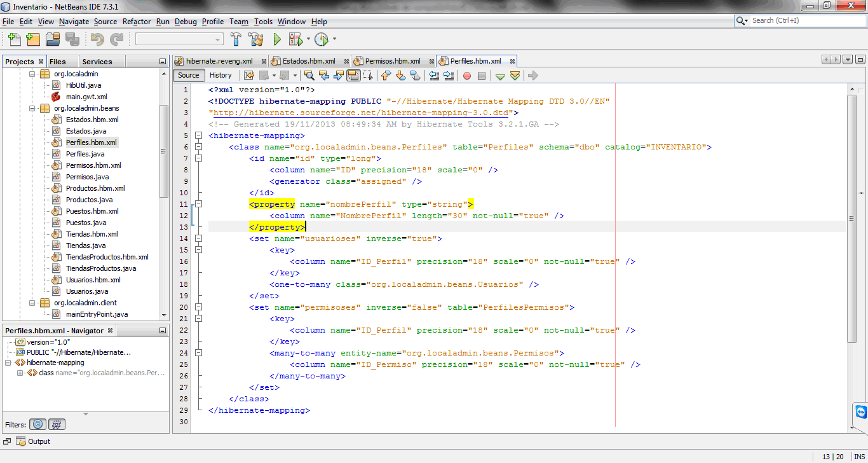Click the New File icon
The height and width of the screenshot is (463, 868).
[14, 39]
